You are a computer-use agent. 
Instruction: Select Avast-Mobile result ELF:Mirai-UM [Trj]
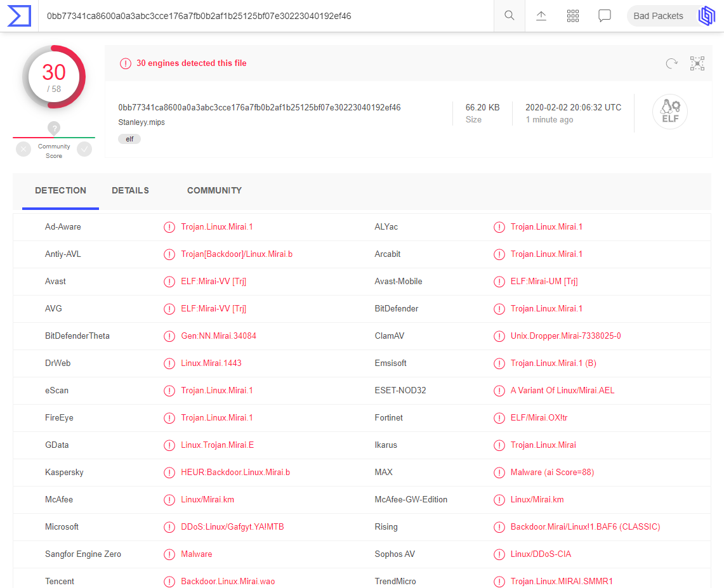[x=544, y=282]
